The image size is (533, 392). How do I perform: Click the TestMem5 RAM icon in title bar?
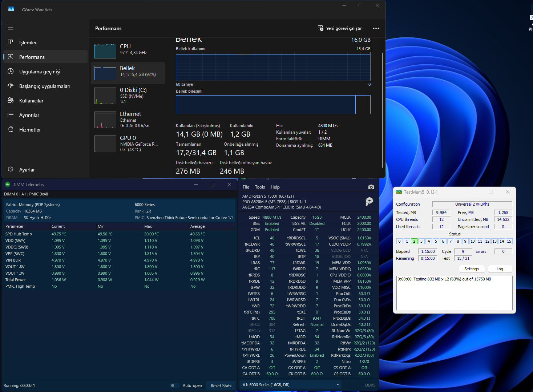tap(399, 192)
